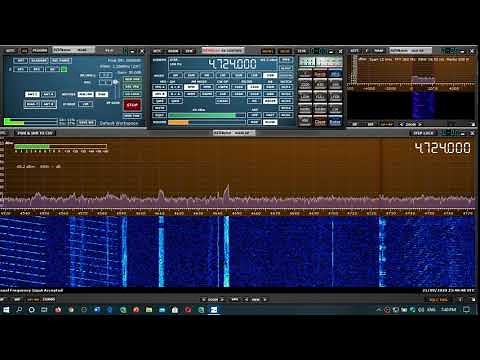Select the ANT B antenna button
Viewport: 480px width, 360px height.
click(48, 104)
